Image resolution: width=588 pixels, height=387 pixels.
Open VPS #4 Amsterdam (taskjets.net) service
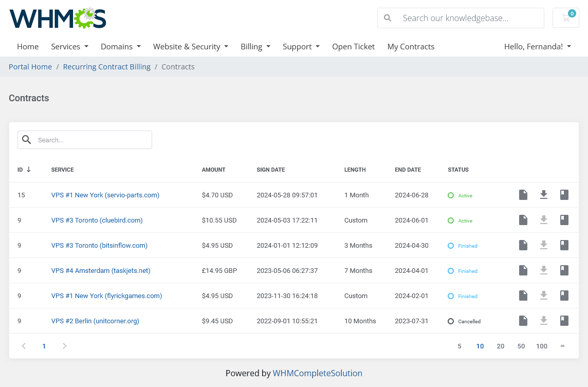point(101,270)
